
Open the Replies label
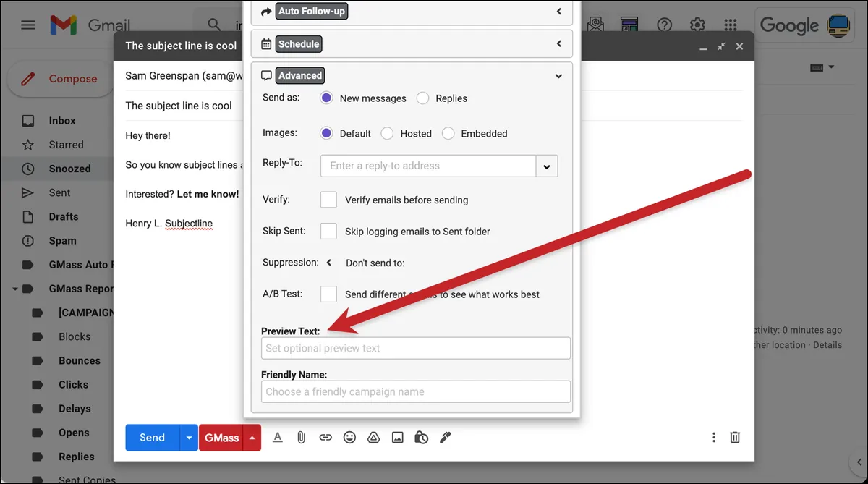coord(77,457)
